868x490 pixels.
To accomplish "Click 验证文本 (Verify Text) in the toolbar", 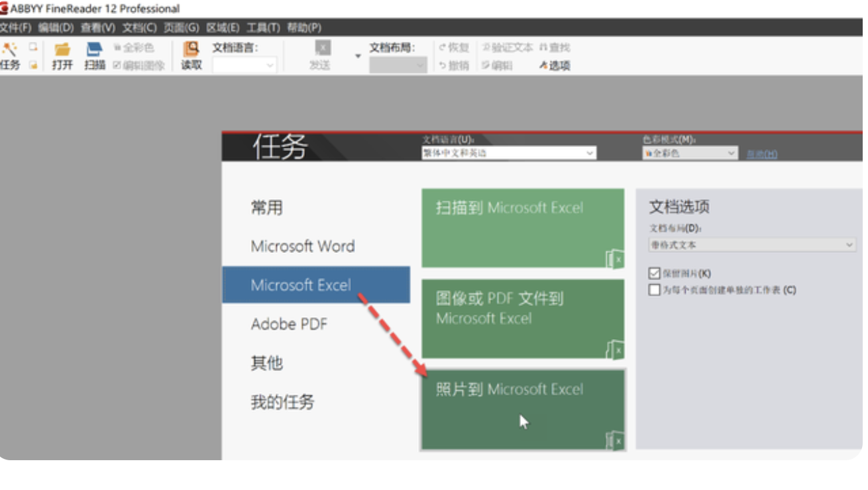I will [x=507, y=48].
